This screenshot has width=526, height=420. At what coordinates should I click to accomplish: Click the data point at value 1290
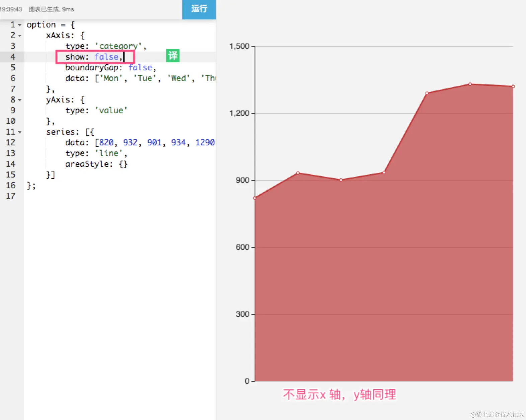pyautogui.click(x=427, y=93)
